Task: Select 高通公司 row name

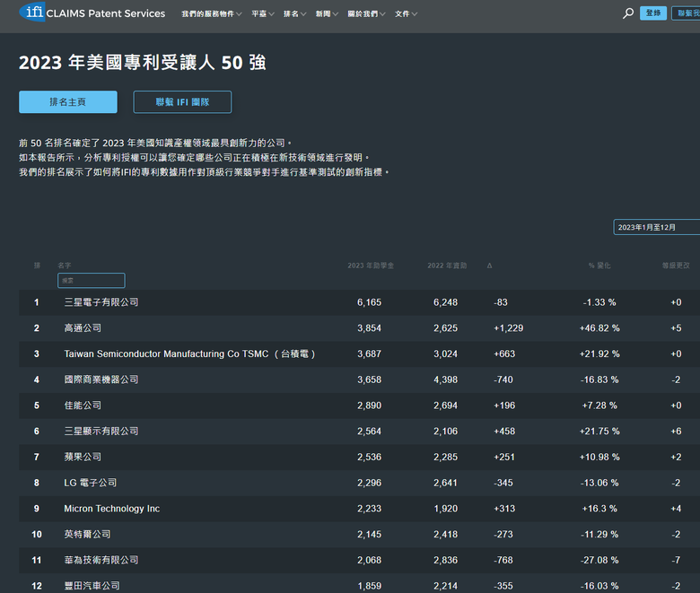Action: [x=83, y=328]
